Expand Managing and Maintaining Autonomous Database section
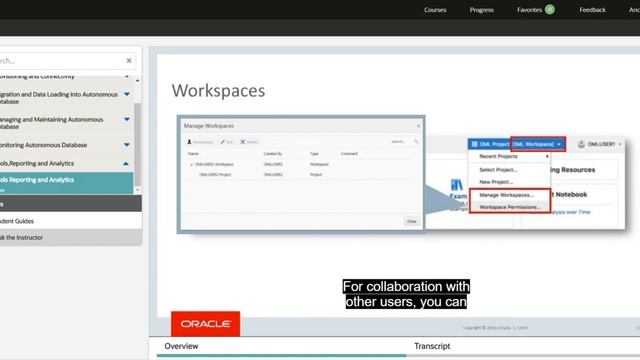 coord(127,119)
